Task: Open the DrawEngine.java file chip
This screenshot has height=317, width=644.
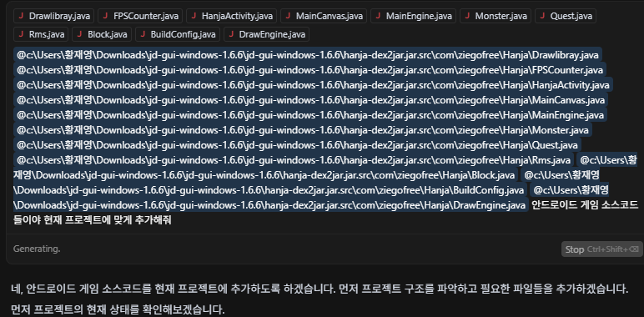Action: [266, 34]
